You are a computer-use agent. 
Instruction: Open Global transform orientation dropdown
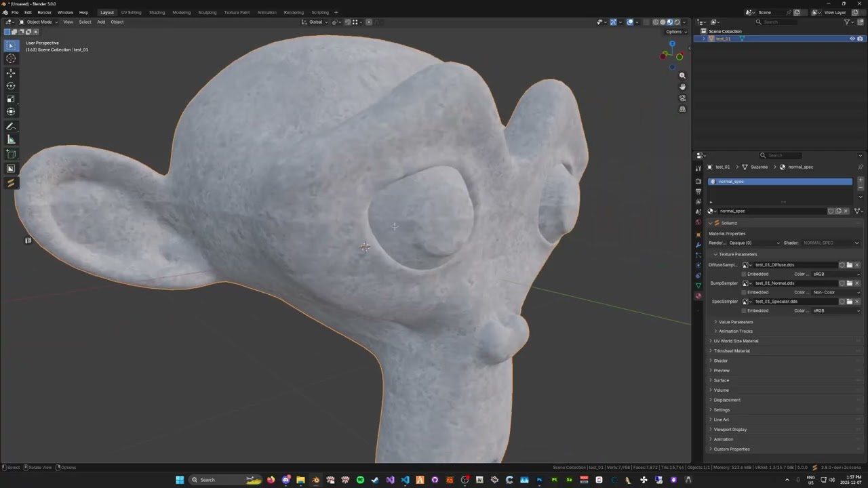[316, 22]
